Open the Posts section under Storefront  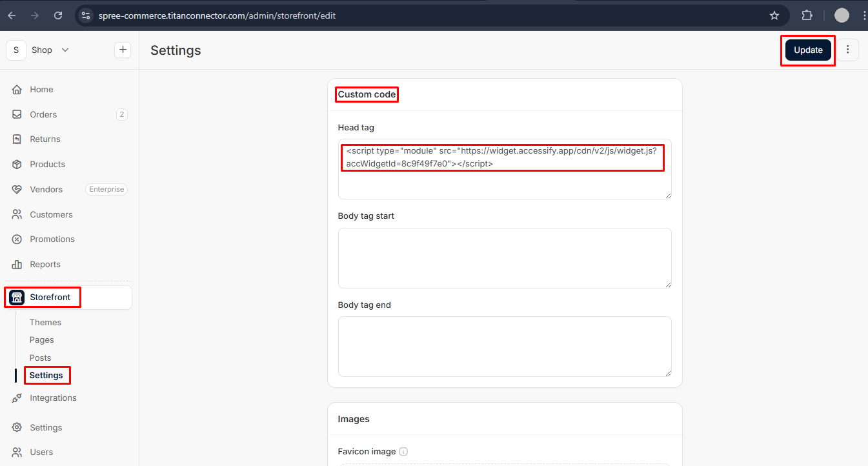pos(40,358)
